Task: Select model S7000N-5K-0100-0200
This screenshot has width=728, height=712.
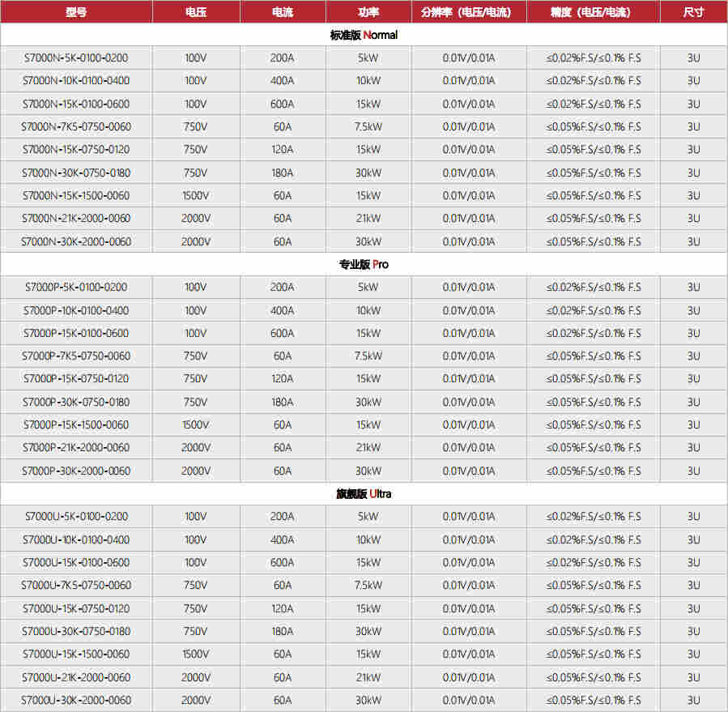Action: click(76, 58)
